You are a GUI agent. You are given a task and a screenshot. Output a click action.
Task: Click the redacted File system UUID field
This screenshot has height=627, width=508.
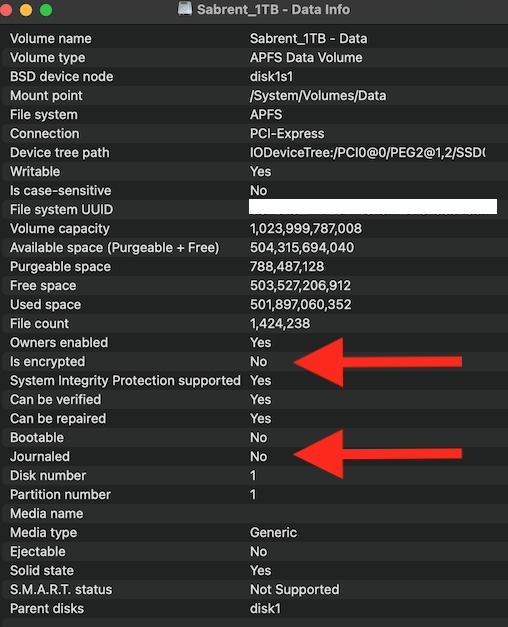373,207
